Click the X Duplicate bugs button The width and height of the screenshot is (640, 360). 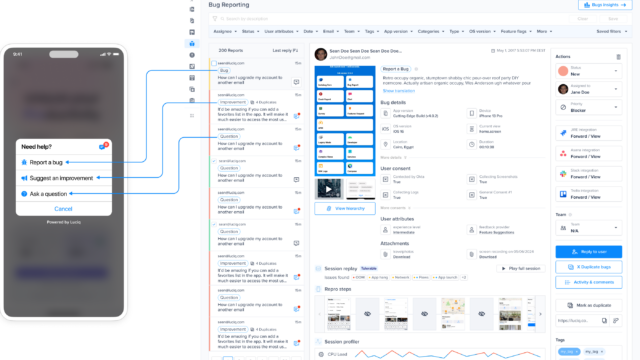(x=589, y=267)
